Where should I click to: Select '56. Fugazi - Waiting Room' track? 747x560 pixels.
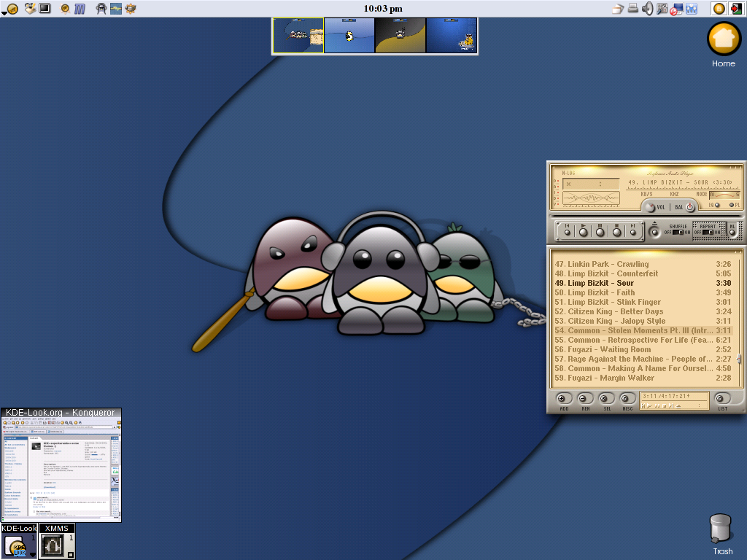click(x=643, y=349)
